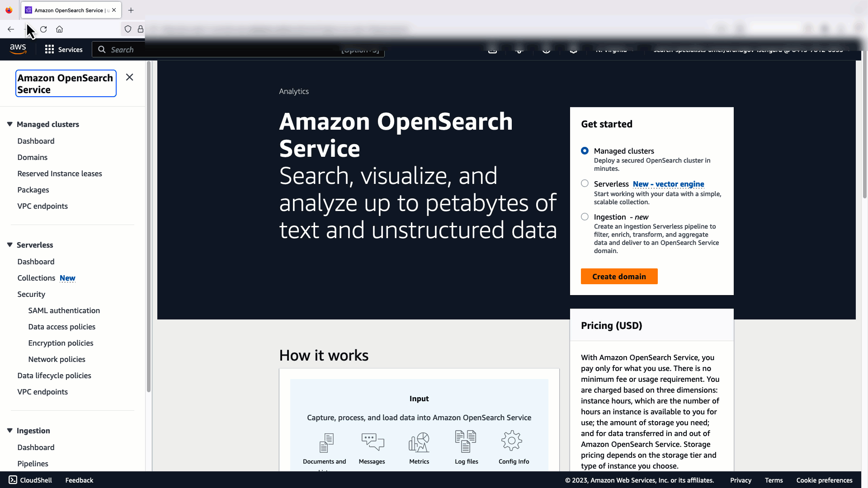Select the Serverless radio option

coord(585,183)
